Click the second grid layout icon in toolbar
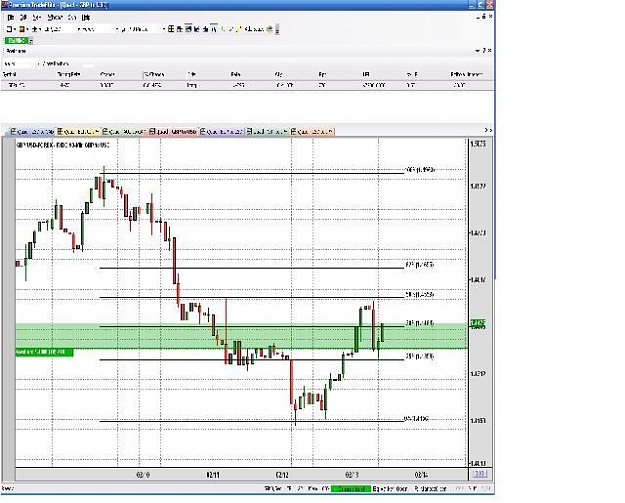625x503 pixels. click(180, 29)
